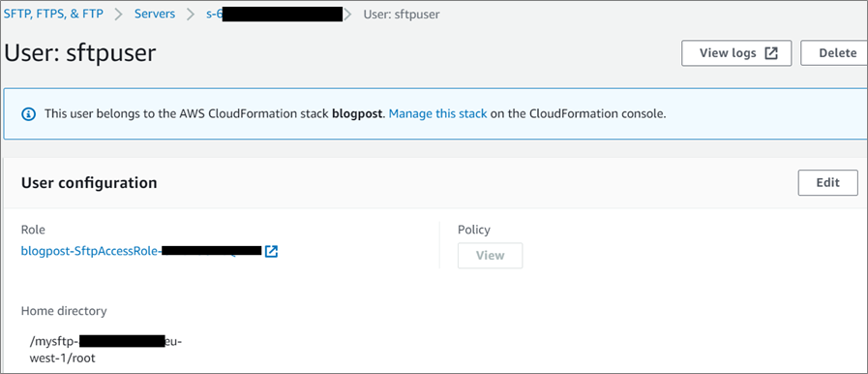
Task: Open the redacted server ID breadcrumb link
Action: pyautogui.click(x=274, y=15)
